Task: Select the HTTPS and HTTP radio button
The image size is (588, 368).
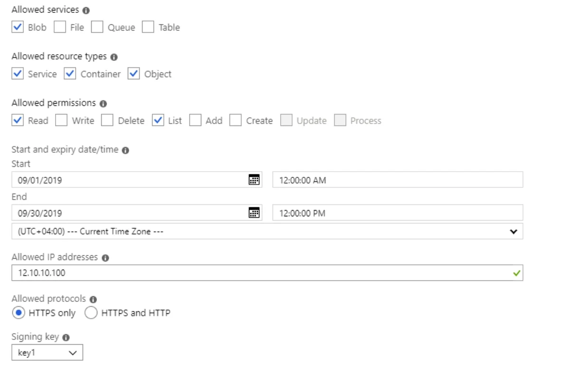Action: [90, 312]
